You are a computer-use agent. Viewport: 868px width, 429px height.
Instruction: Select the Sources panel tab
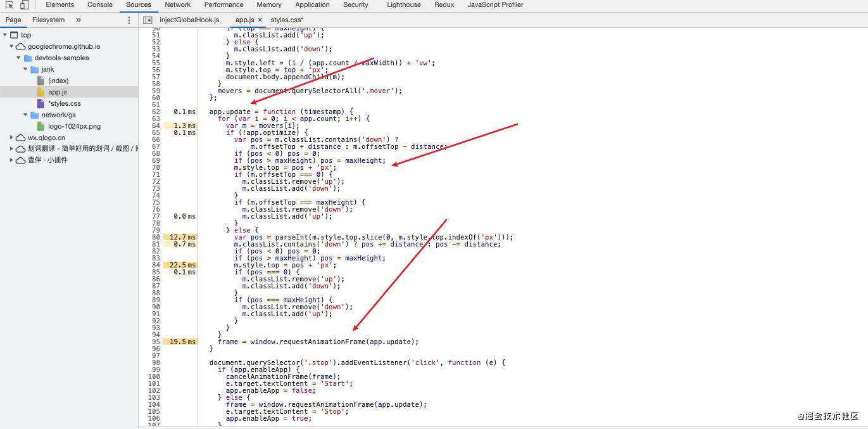139,5
